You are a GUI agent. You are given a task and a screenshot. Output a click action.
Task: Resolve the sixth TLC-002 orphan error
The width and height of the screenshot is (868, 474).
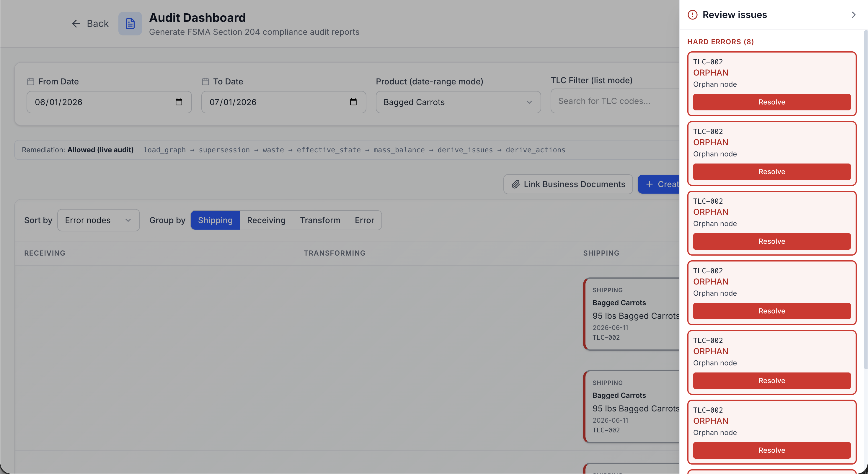772,450
